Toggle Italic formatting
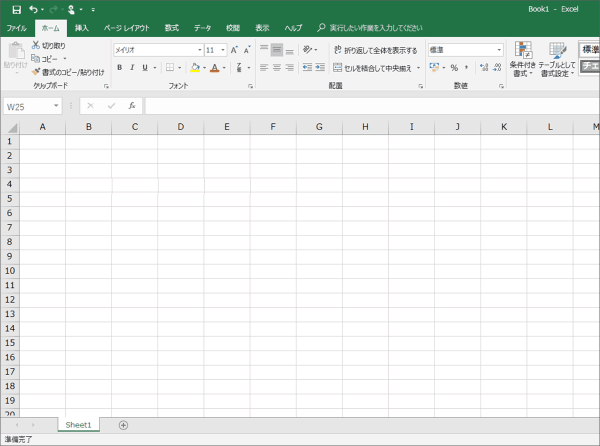 pyautogui.click(x=131, y=68)
